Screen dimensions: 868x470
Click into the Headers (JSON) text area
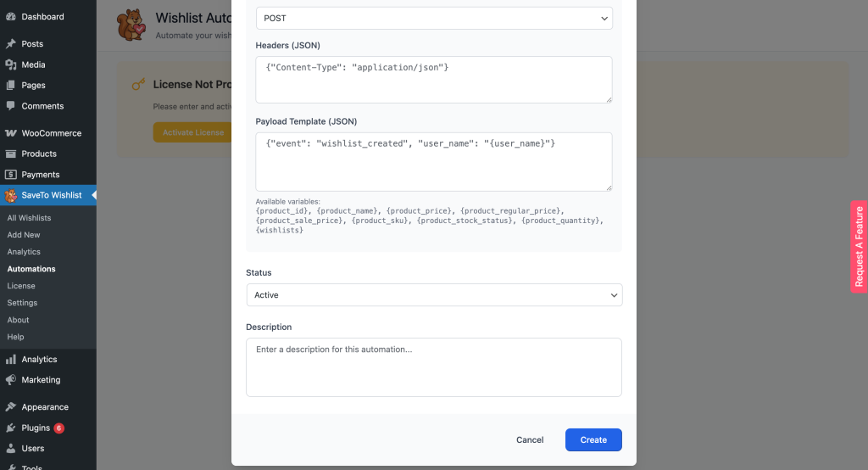click(x=434, y=80)
